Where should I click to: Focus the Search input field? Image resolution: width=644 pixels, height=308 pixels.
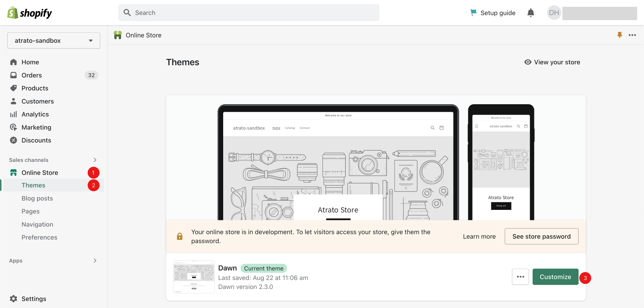249,13
